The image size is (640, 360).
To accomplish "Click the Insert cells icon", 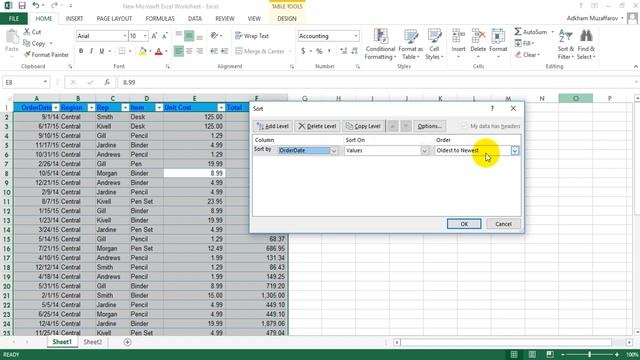I will 458,36.
